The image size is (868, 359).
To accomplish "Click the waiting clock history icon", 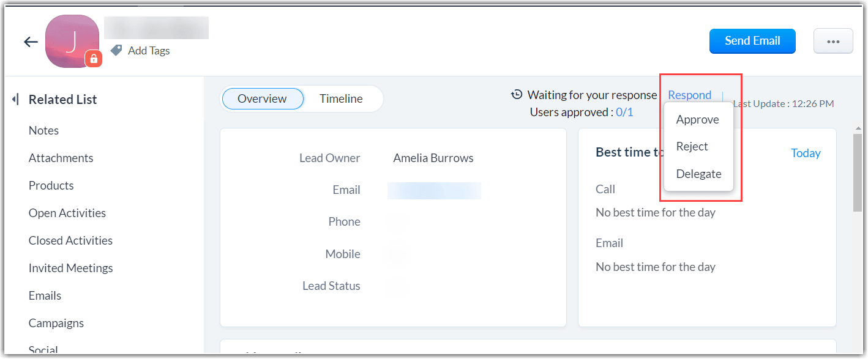I will click(517, 95).
